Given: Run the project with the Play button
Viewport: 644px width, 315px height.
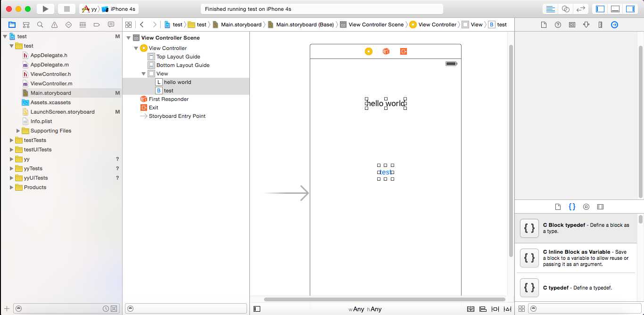Looking at the screenshot, I should [45, 9].
